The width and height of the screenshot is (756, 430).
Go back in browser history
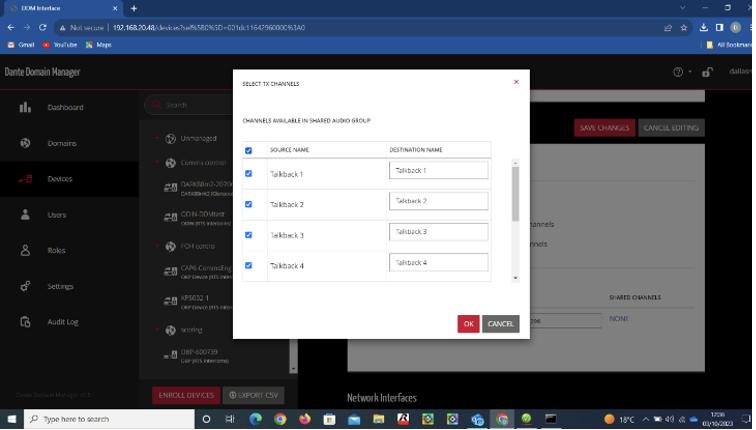pyautogui.click(x=11, y=27)
